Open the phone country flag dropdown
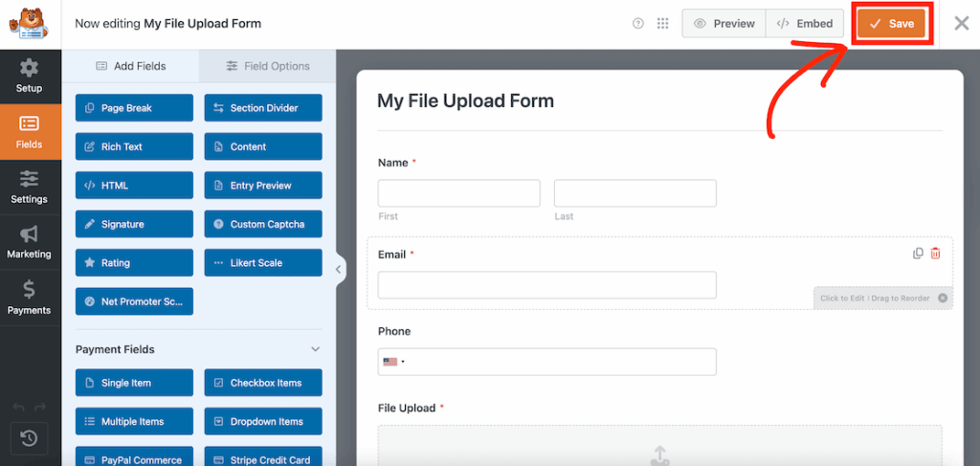 pos(393,362)
